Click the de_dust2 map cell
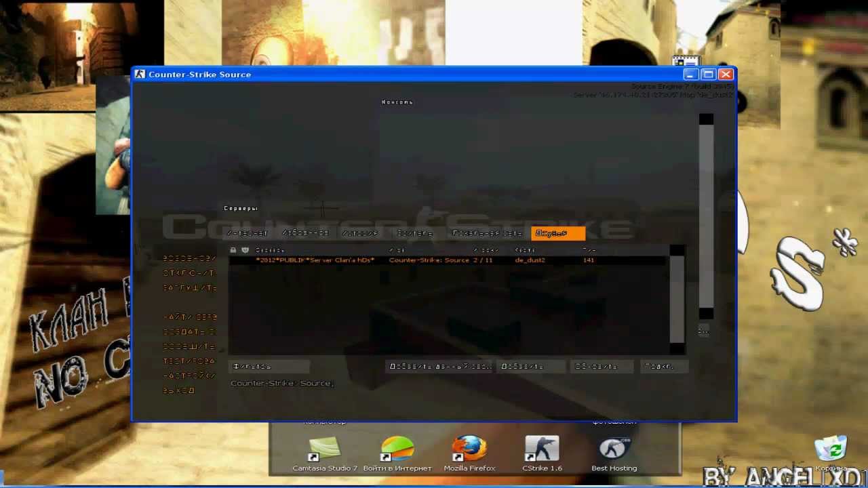868x488 pixels. coord(530,260)
